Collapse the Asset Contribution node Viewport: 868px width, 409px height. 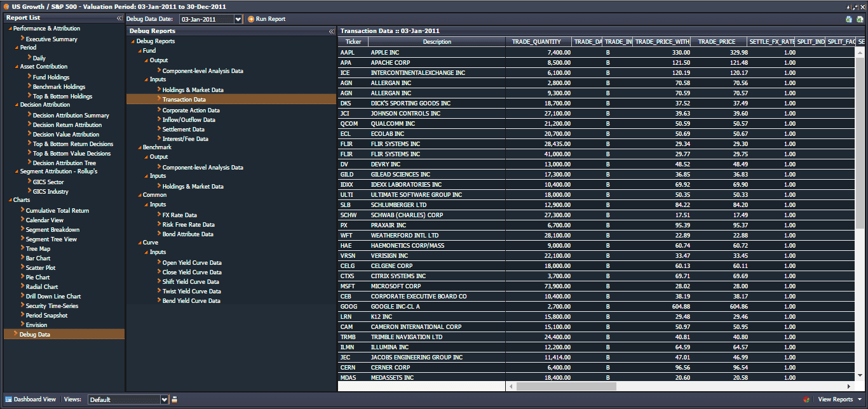tap(17, 67)
